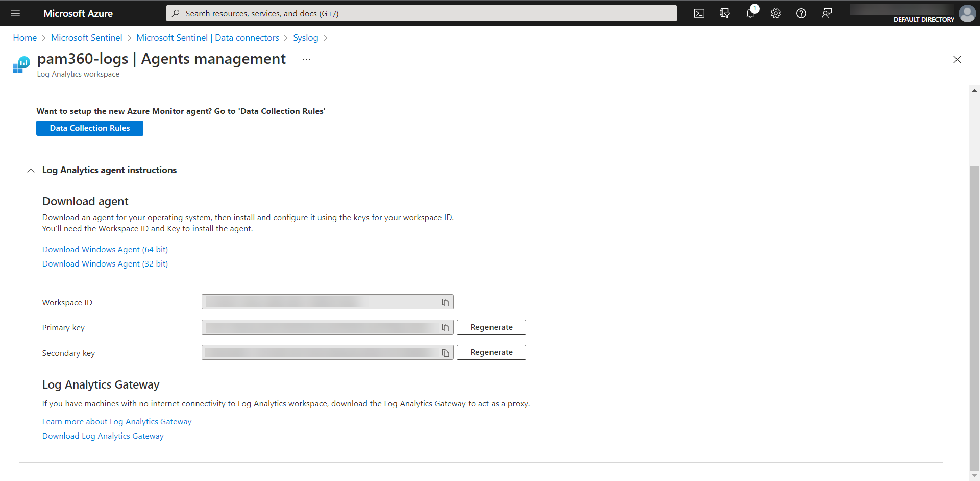Copy the Primary key to clipboard

click(x=445, y=328)
